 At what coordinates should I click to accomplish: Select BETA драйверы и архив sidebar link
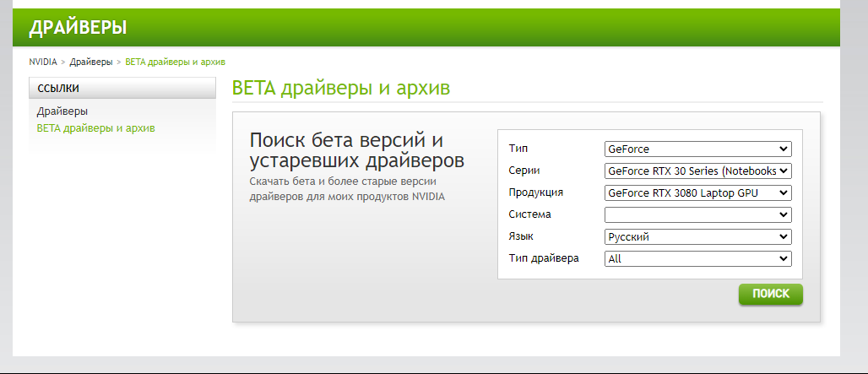(x=95, y=128)
